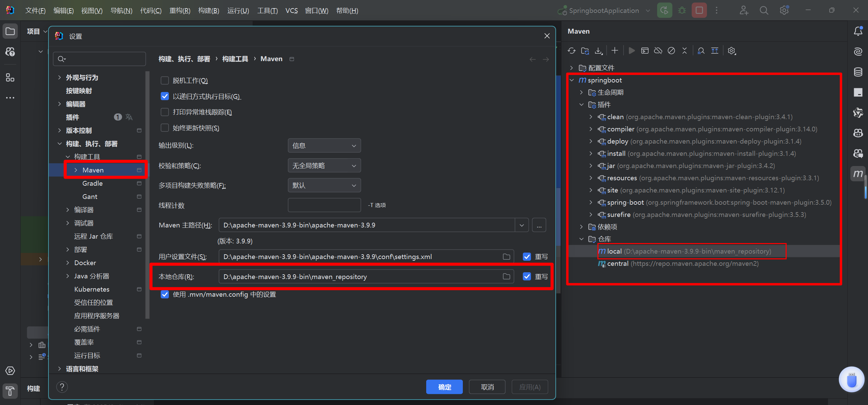Click the download sources icon in Maven toolbar
The width and height of the screenshot is (868, 405).
click(x=599, y=51)
